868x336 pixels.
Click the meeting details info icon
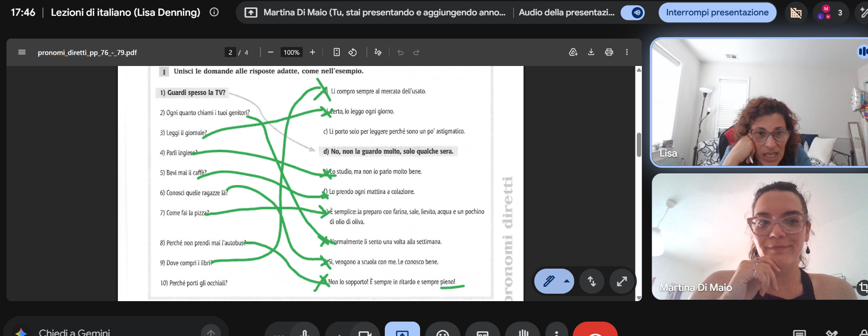click(x=214, y=12)
